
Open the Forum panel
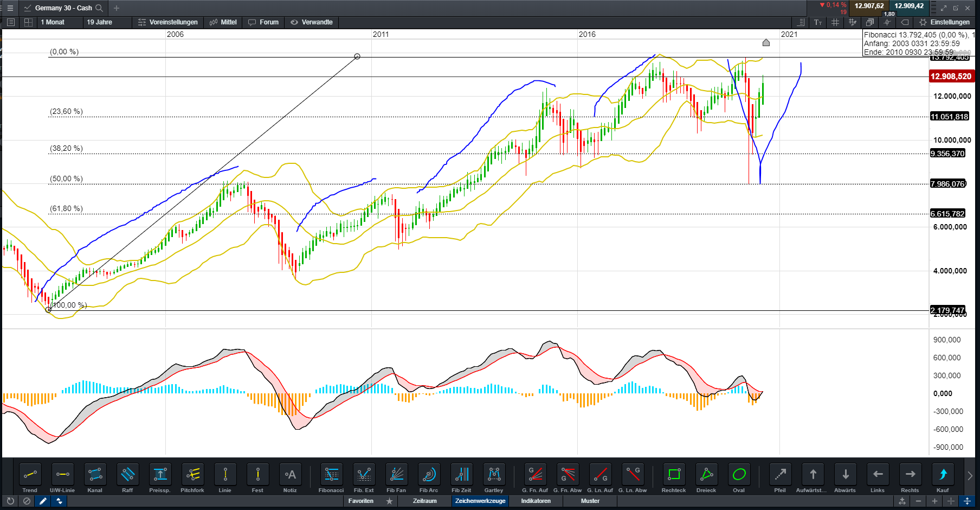click(263, 22)
